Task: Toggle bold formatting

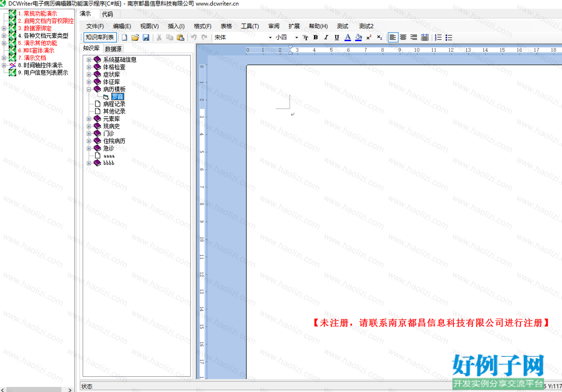Action: pos(316,37)
